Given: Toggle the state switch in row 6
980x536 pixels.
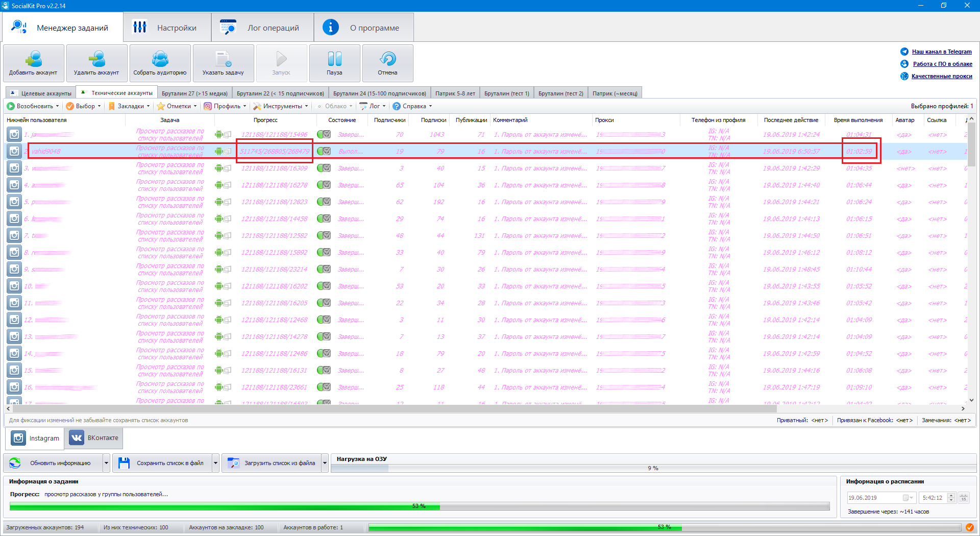Looking at the screenshot, I should point(324,219).
